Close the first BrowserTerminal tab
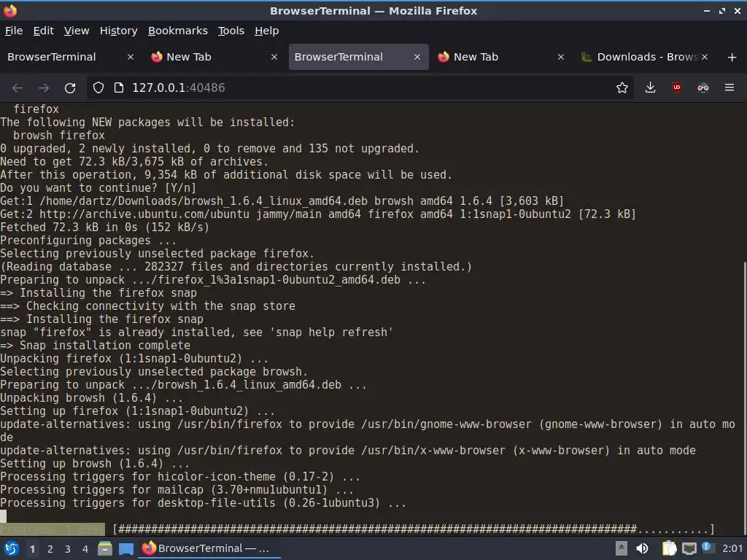The width and height of the screenshot is (747, 560). pyautogui.click(x=130, y=57)
